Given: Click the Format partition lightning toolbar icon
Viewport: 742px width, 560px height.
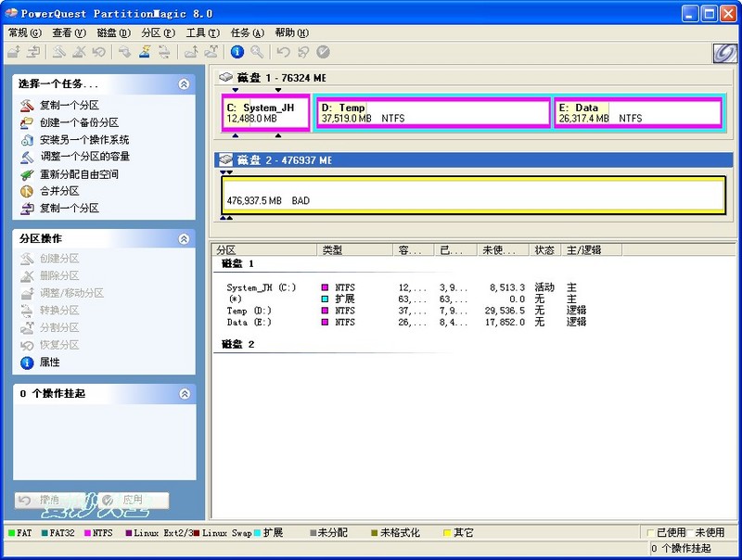Looking at the screenshot, I should [145, 52].
